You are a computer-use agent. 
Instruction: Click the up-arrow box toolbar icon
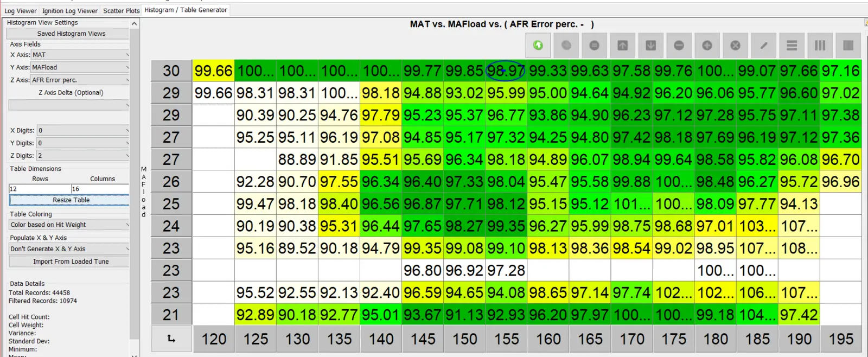coord(623,46)
